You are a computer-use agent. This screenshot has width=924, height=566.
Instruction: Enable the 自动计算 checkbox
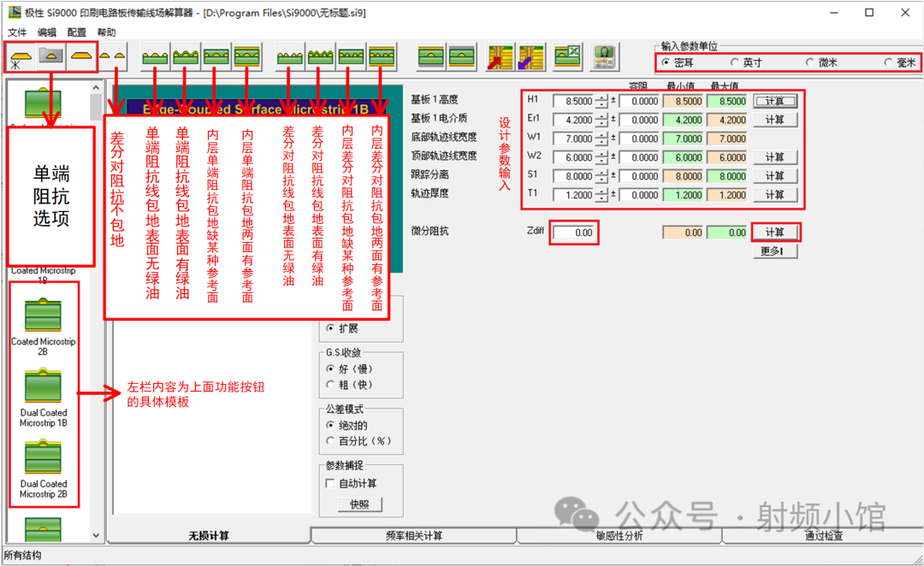(x=330, y=483)
